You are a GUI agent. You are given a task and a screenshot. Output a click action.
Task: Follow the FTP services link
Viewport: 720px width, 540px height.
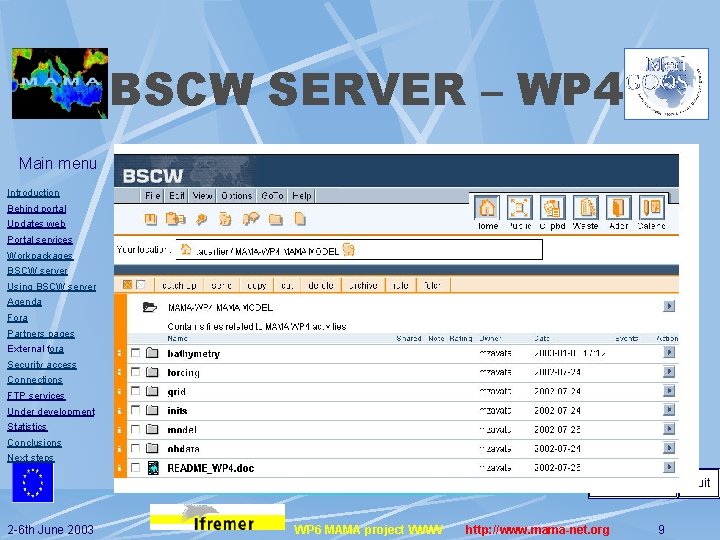[x=36, y=395]
